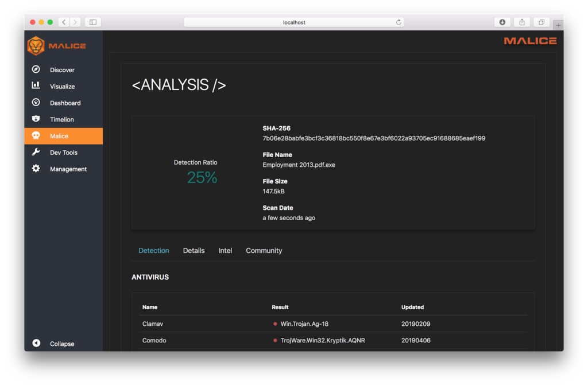Open Timelion via its mask icon
Viewport: 588px width, 386px height.
tap(36, 119)
